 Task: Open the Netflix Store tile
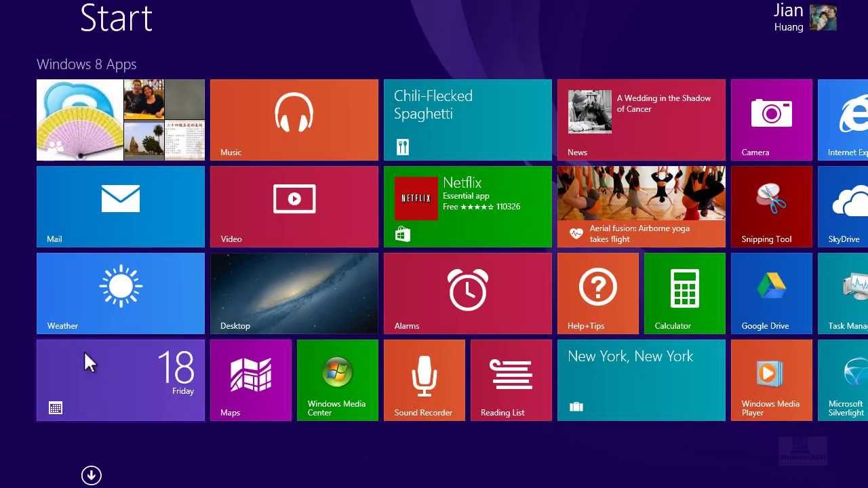point(468,207)
